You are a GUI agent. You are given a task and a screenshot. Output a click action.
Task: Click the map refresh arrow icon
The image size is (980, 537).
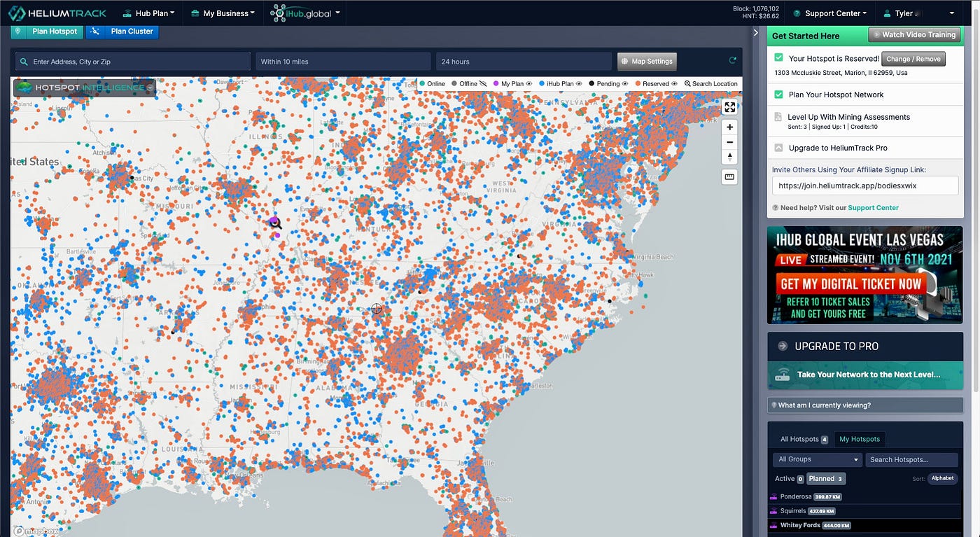coord(732,61)
